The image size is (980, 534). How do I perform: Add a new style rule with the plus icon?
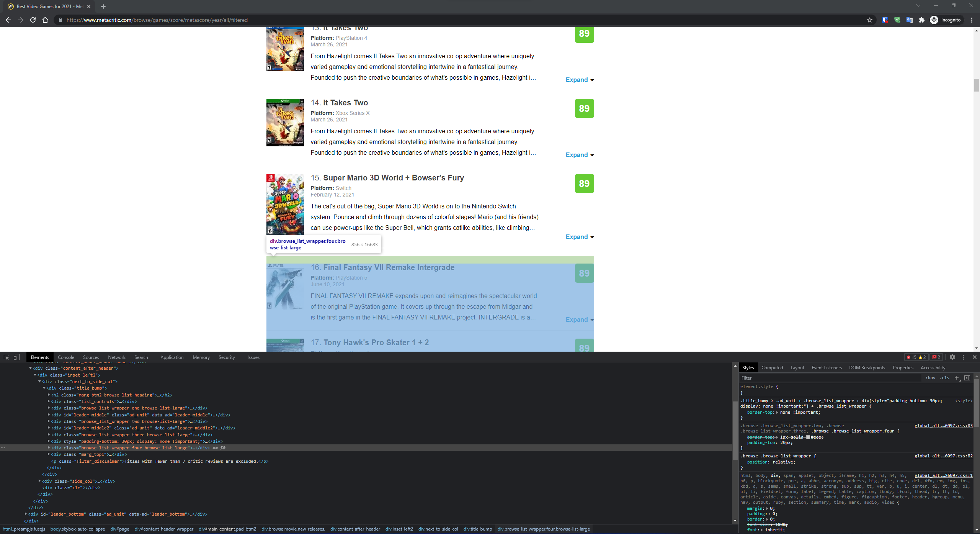957,378
